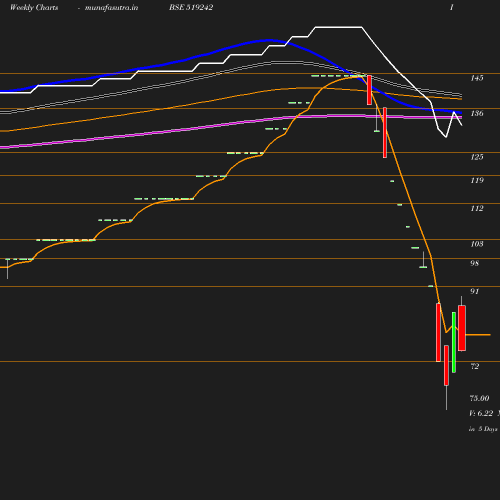Click the 'BSE 519242' stock code
Viewport: 500px width, 500px height.
[x=191, y=8]
